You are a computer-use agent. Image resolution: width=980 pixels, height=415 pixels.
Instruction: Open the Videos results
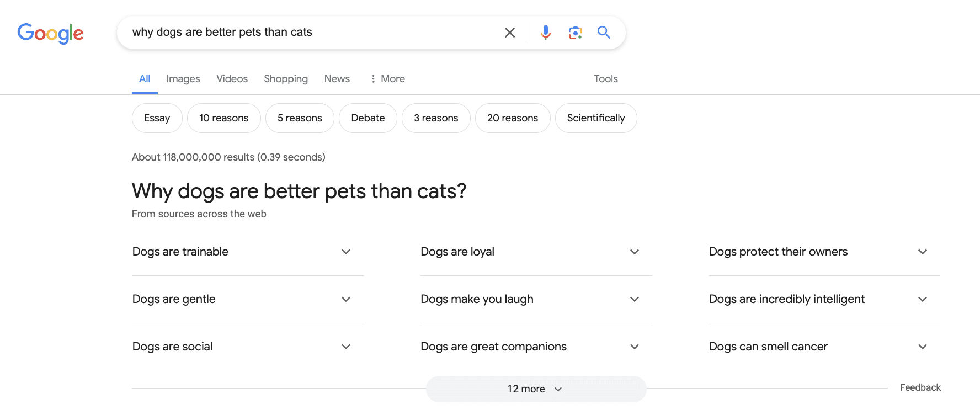(232, 78)
